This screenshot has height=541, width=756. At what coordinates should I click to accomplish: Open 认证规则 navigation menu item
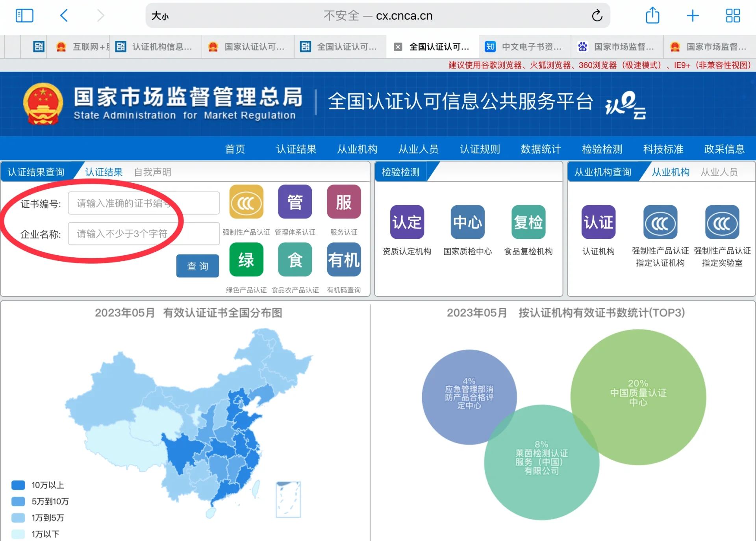click(x=480, y=149)
